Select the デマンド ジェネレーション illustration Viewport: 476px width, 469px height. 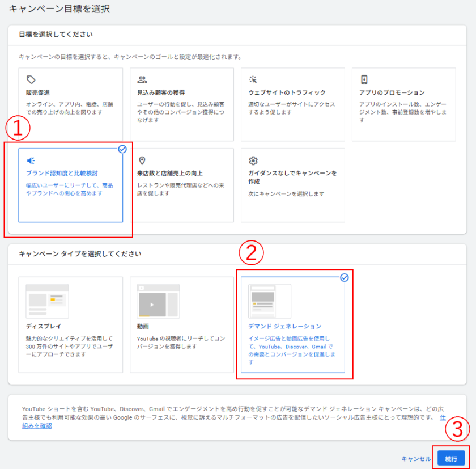point(269,301)
